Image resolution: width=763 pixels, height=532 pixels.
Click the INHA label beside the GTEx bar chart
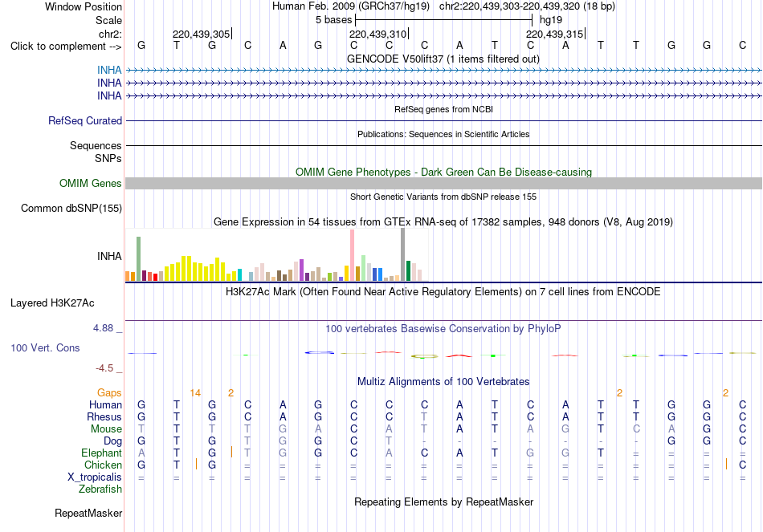tap(109, 256)
